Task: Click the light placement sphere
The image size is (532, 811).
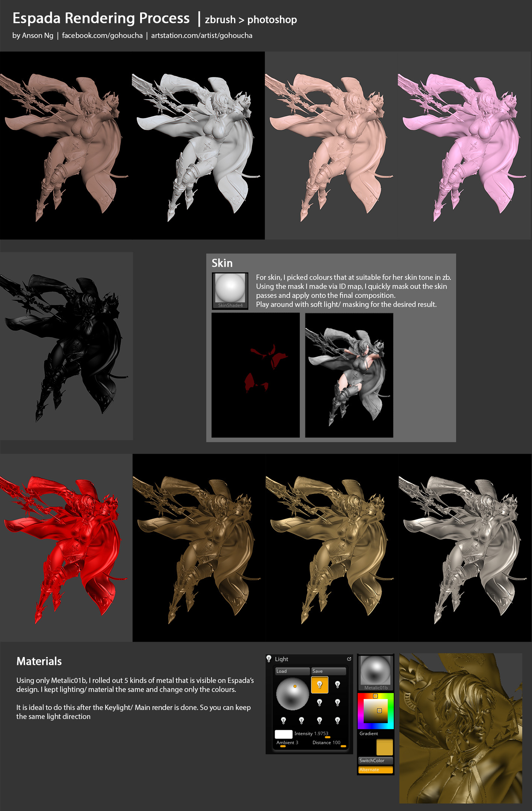Action: point(292,694)
